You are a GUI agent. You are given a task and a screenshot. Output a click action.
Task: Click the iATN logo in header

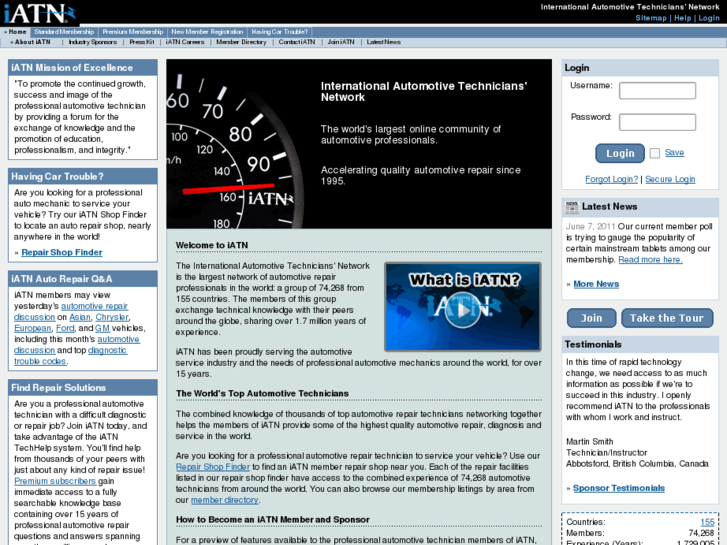(39, 13)
